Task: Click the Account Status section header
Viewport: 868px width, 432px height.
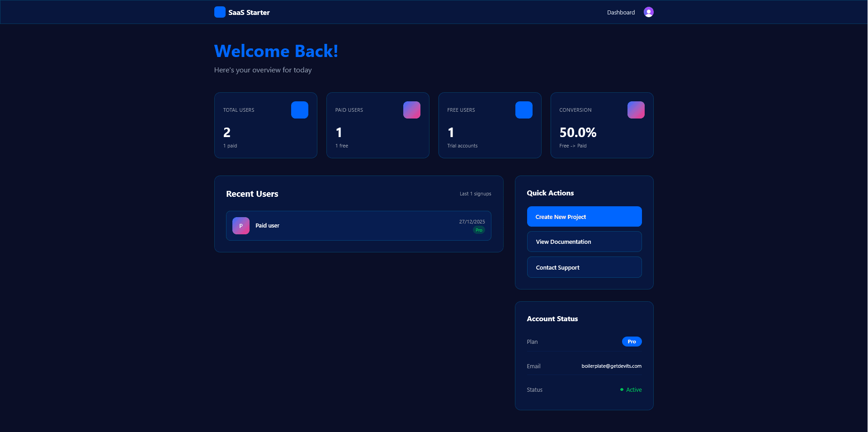Action: 552,318
